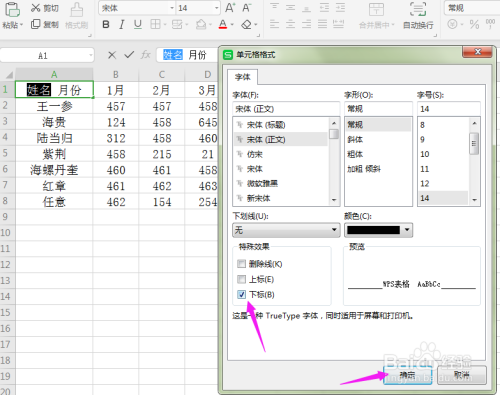Select the Font (字体) tab in dialog
This screenshot has height=395, width=500.
[x=242, y=77]
